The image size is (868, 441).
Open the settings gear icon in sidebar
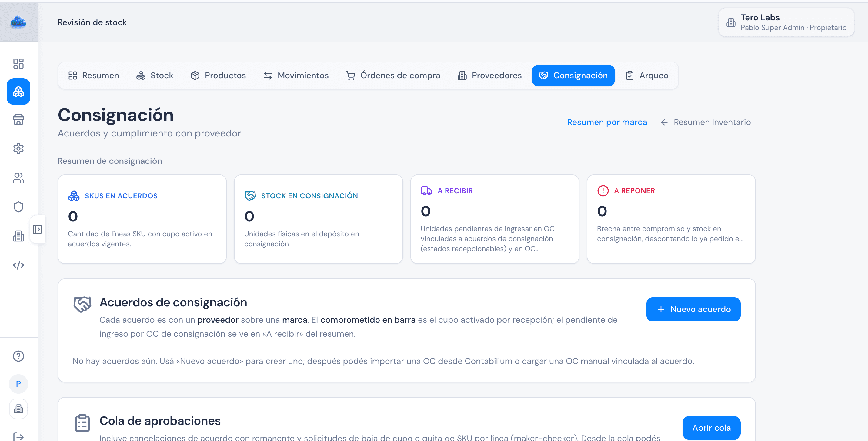point(18,149)
